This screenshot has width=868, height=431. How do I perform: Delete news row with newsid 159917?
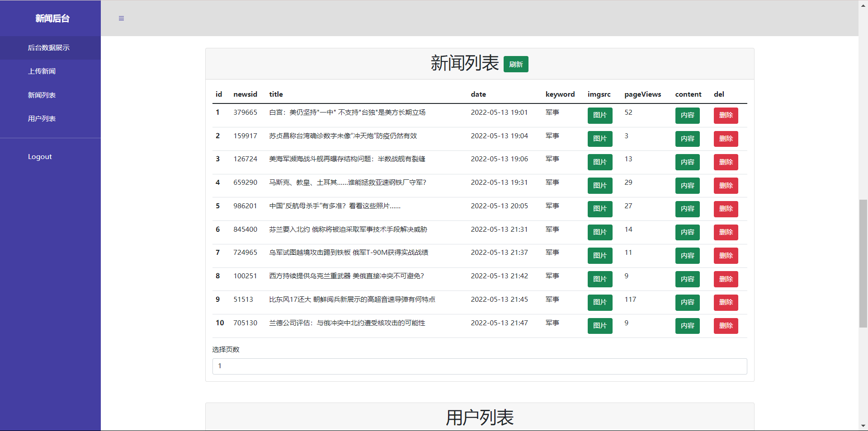click(726, 139)
